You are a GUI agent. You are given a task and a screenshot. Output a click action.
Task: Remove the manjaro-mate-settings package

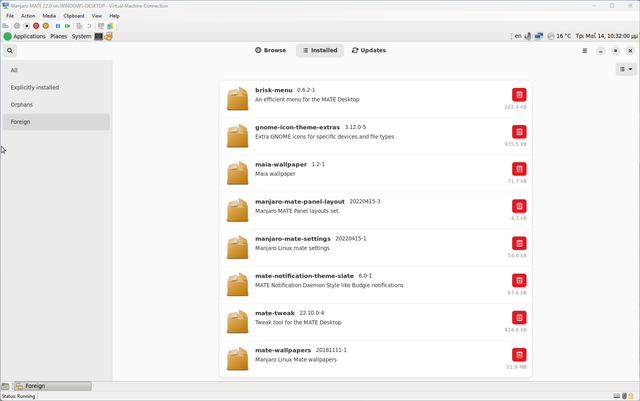point(519,243)
